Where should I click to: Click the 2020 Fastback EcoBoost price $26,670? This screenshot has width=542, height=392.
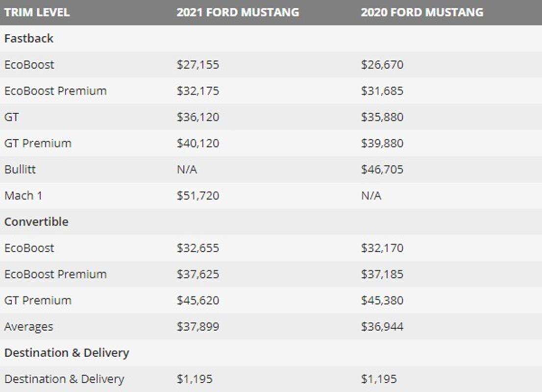(382, 65)
